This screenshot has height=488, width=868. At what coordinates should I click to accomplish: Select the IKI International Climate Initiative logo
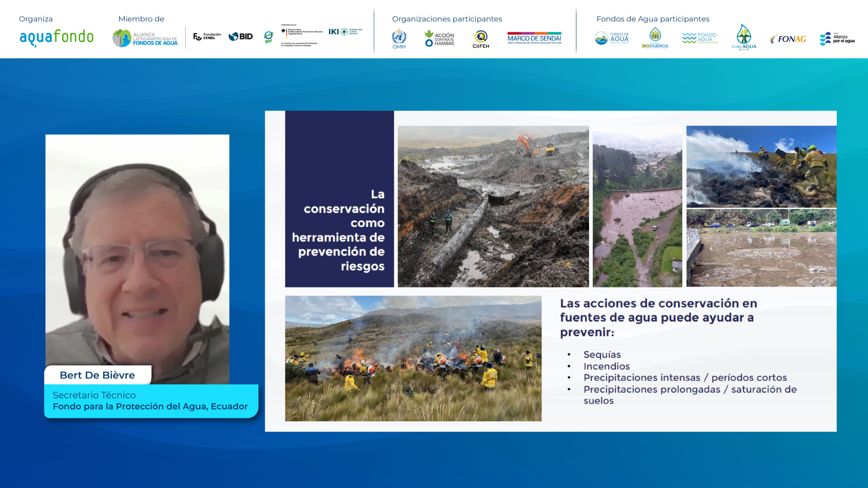[x=346, y=32]
